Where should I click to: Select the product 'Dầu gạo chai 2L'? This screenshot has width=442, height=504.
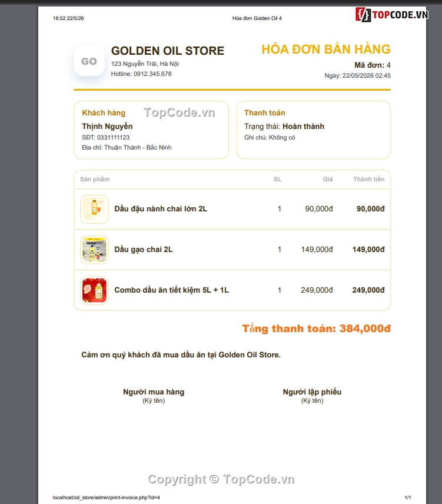point(143,250)
